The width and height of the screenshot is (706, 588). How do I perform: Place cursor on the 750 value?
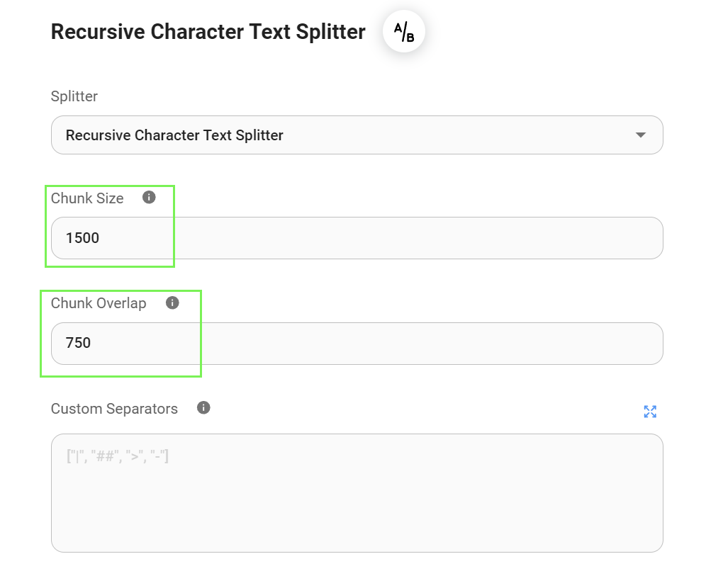point(78,344)
